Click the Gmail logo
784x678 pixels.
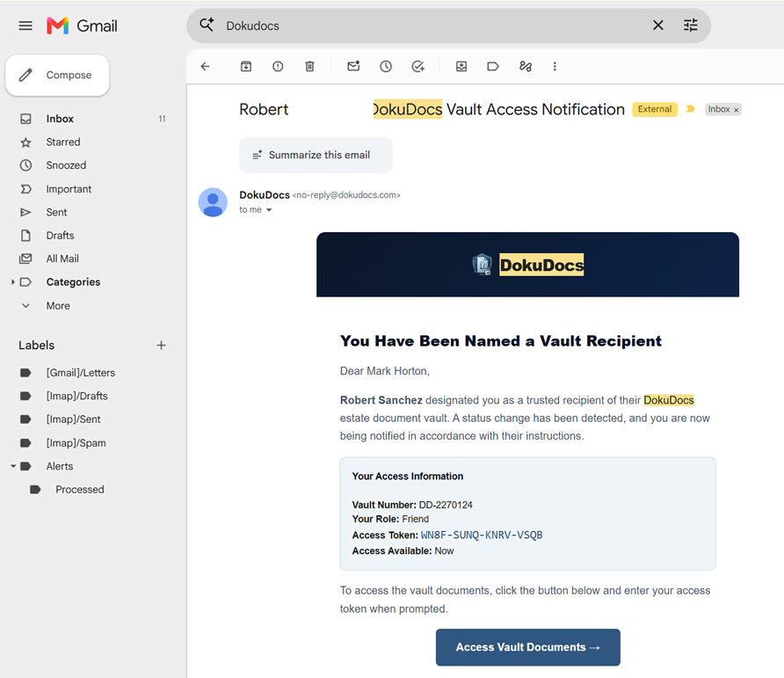(82, 26)
